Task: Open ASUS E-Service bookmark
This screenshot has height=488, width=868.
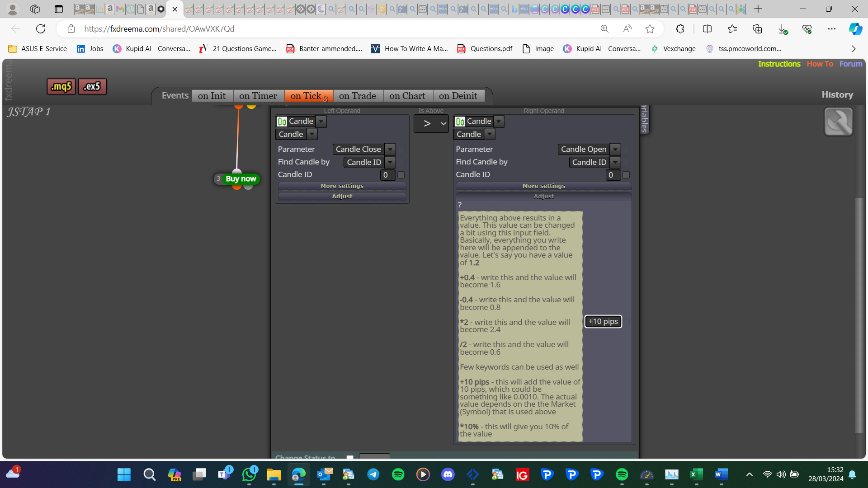Action: pyautogui.click(x=38, y=49)
